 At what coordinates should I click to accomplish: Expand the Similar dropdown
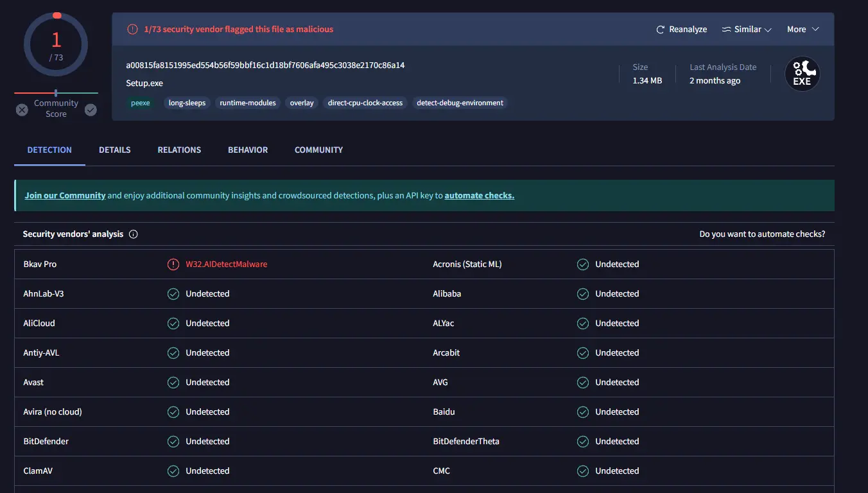click(x=747, y=30)
